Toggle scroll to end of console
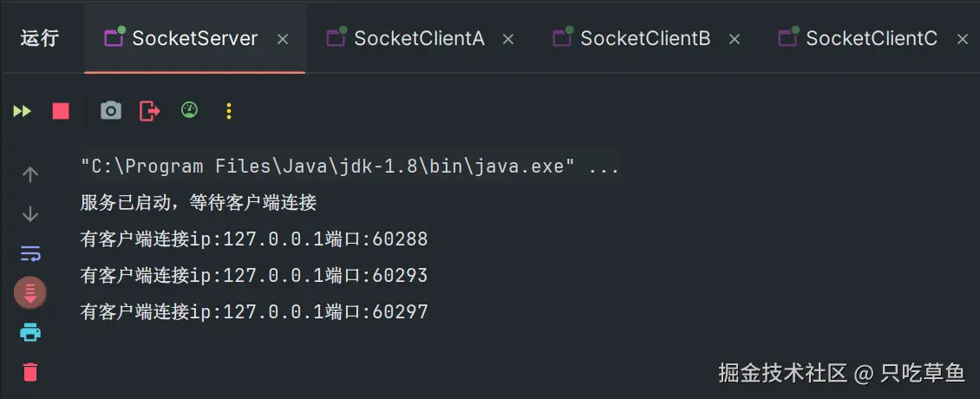The image size is (980, 399). click(x=30, y=292)
